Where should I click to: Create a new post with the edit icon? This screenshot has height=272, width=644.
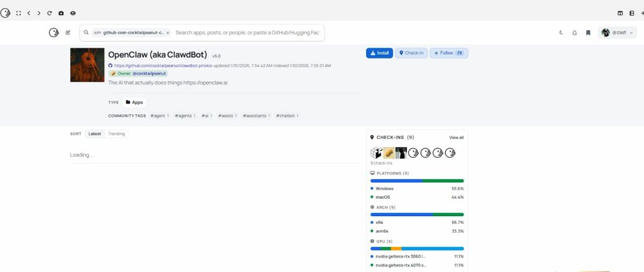coord(68,33)
